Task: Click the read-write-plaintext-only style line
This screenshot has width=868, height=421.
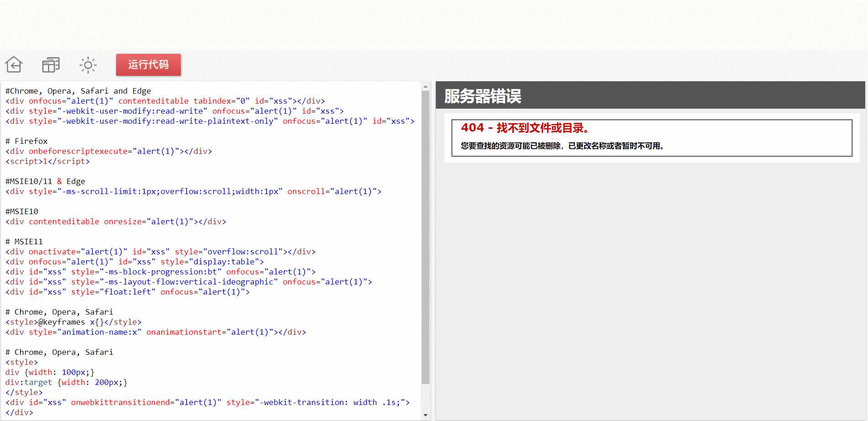Action: [210, 121]
